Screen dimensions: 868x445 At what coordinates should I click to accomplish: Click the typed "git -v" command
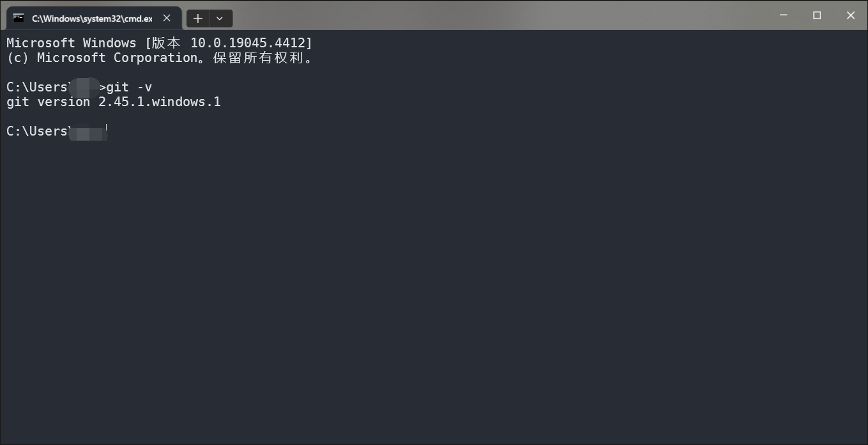[x=129, y=88]
